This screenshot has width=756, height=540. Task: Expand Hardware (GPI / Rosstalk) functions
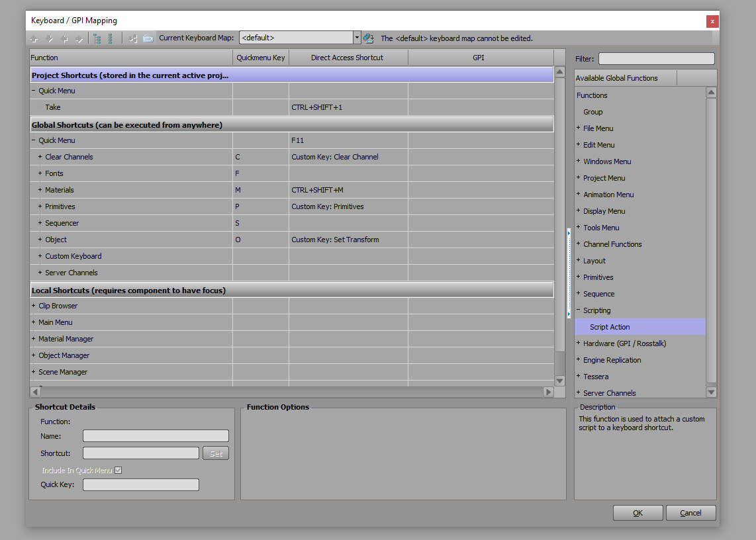(578, 343)
